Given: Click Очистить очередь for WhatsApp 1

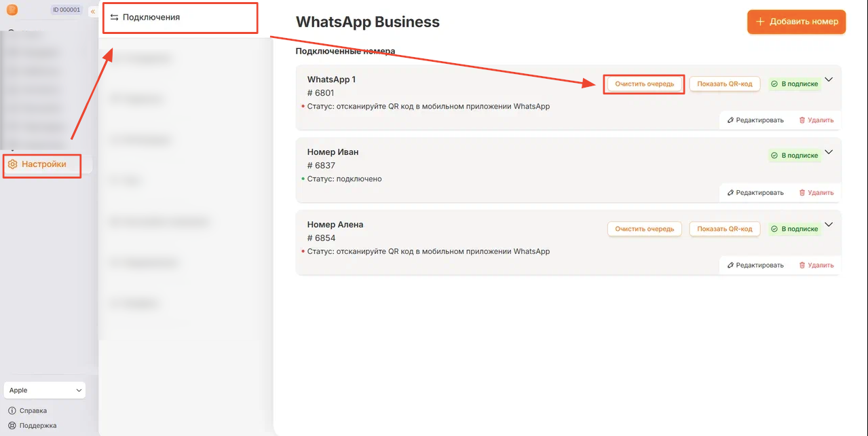Looking at the screenshot, I should [645, 84].
